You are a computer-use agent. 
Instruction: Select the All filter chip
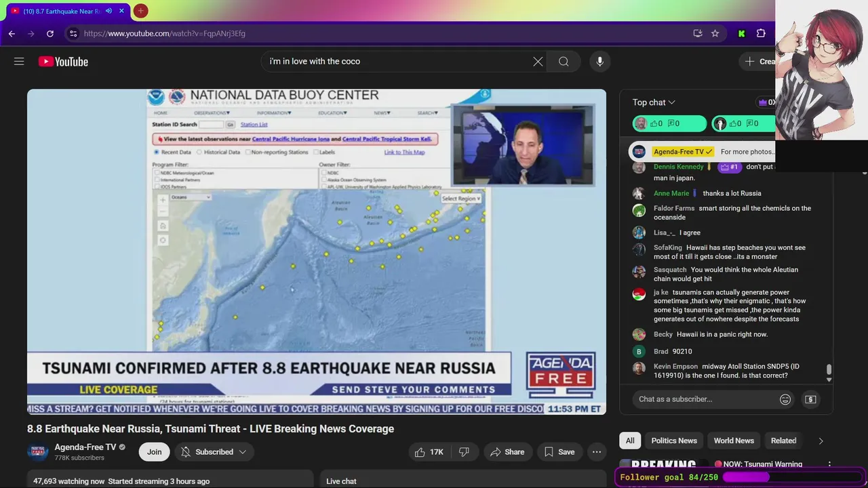point(630,441)
